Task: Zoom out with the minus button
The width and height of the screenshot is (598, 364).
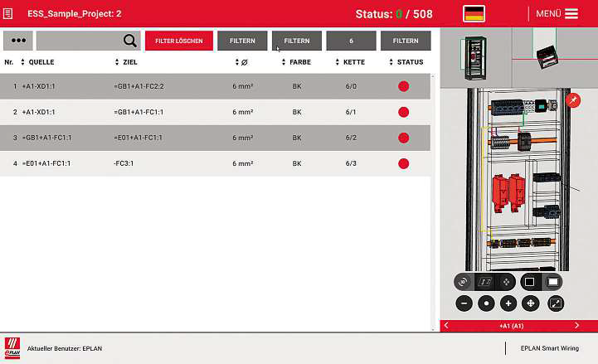Action: [x=464, y=303]
